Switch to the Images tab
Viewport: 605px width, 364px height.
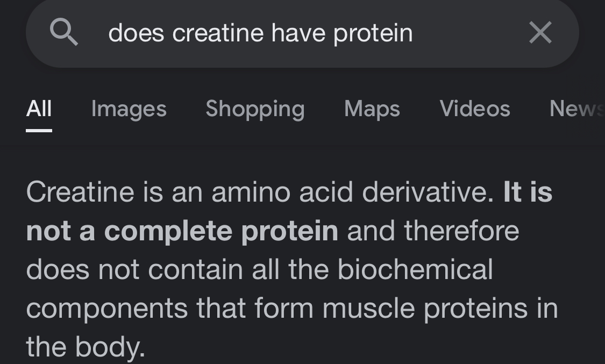[x=129, y=109]
